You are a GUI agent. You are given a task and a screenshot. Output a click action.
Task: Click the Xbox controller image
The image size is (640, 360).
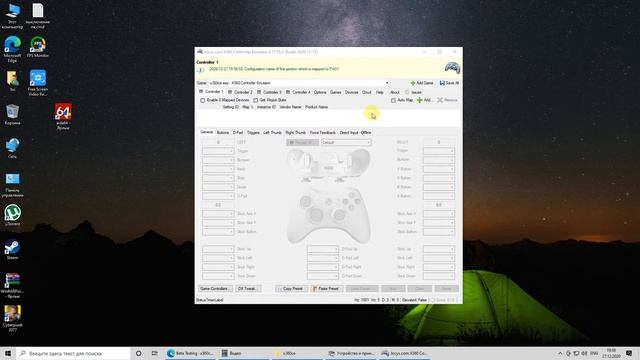pos(329,215)
